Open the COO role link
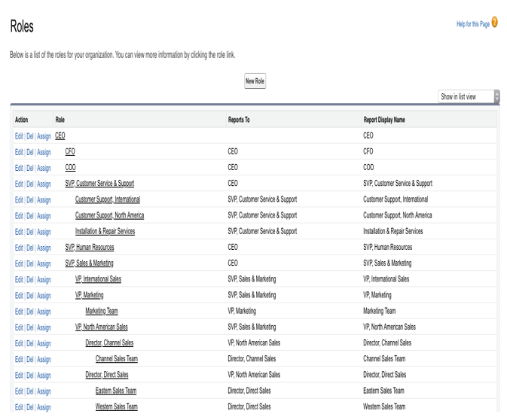 click(70, 167)
